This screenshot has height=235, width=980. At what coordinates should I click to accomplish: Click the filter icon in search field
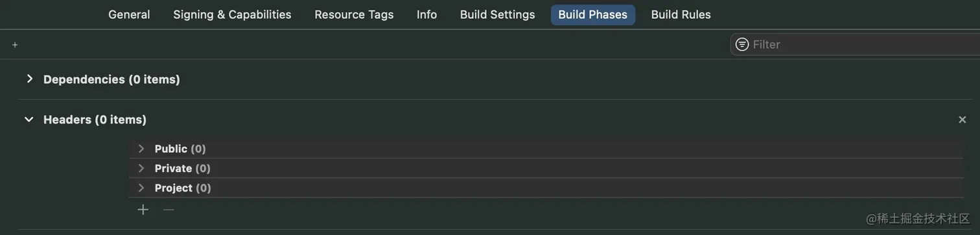[742, 45]
